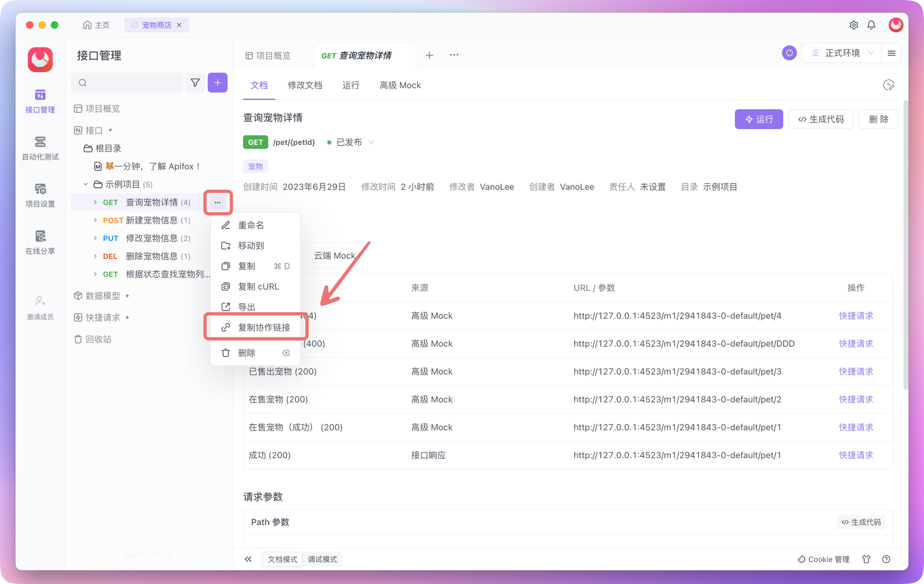Click the interface search input field

coord(127,83)
